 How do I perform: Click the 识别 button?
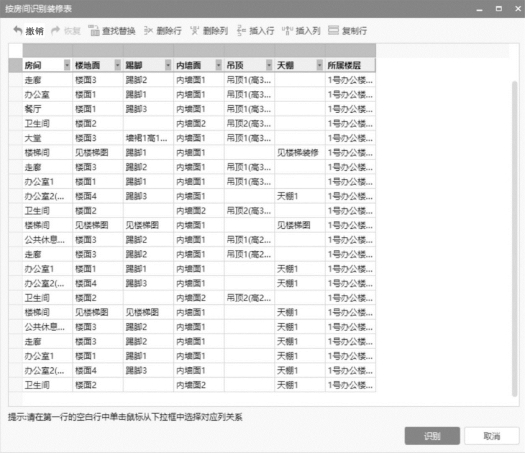pos(432,436)
